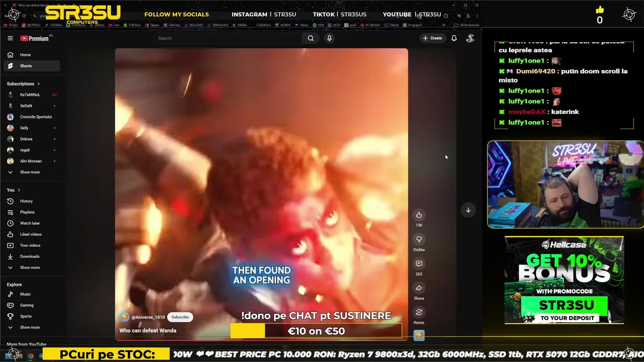The height and width of the screenshot is (362, 644).
Task: Open the ENEBA bookmark
Action: pos(240,25)
